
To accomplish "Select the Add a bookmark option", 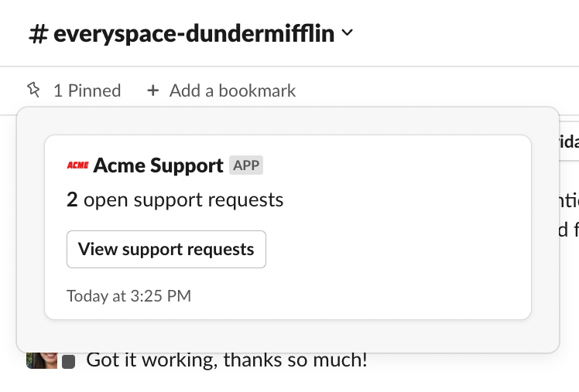I will click(232, 90).
